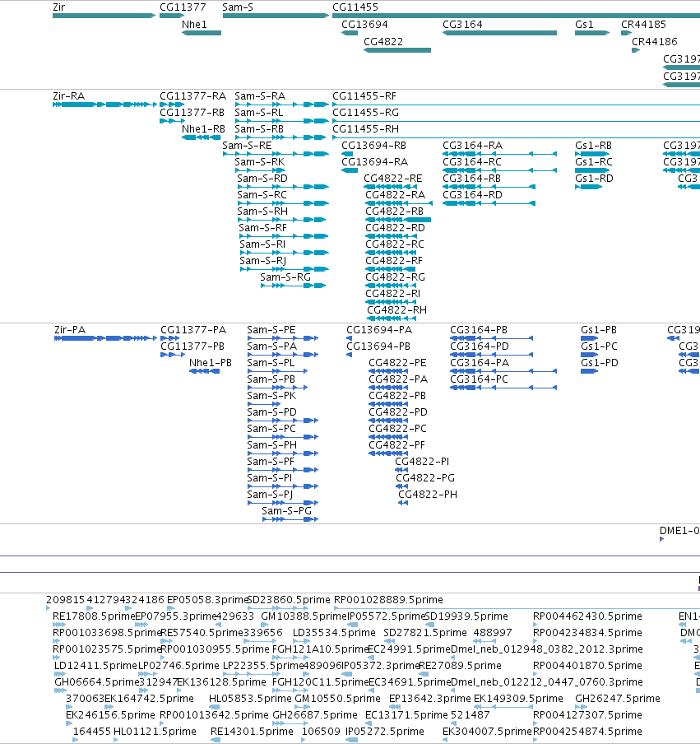Click the CG4822-PH protein feature
The image size is (700, 744).
403,503
